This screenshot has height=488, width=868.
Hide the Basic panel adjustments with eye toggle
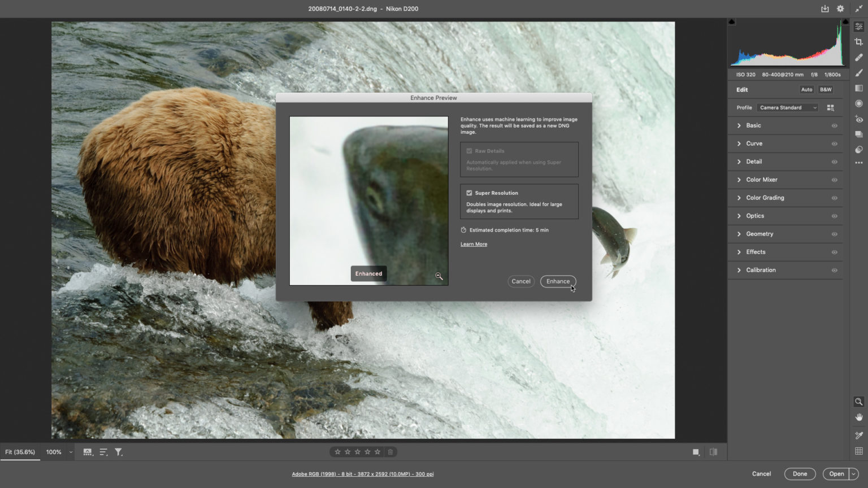(x=835, y=125)
